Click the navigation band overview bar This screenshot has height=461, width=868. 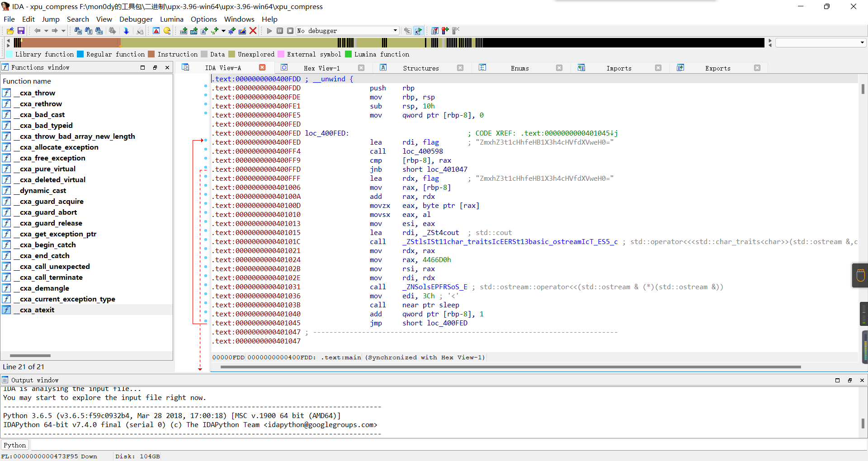(389, 42)
